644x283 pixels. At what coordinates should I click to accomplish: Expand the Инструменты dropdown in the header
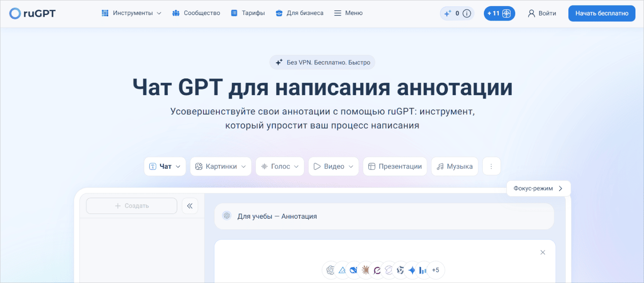click(131, 13)
